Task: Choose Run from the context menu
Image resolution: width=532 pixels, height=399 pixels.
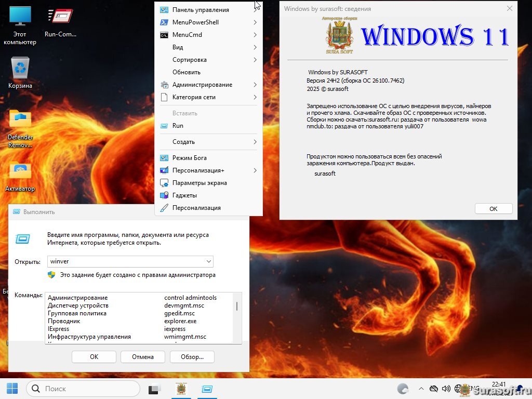Action: pyautogui.click(x=208, y=126)
